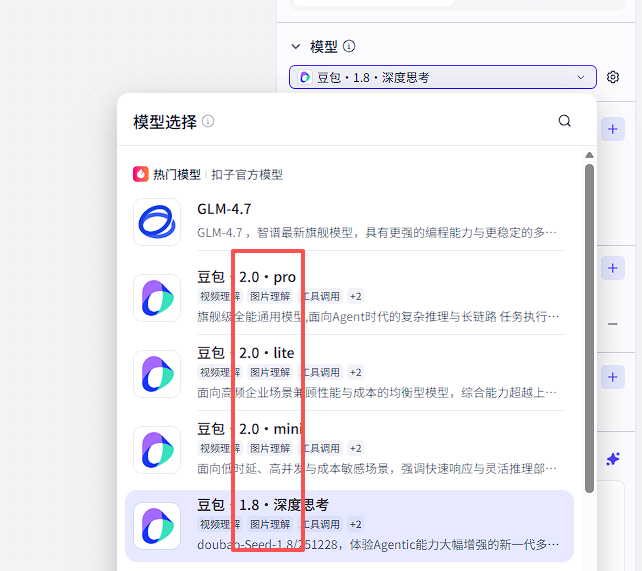Click info icon next to 模型选择 title

[208, 122]
